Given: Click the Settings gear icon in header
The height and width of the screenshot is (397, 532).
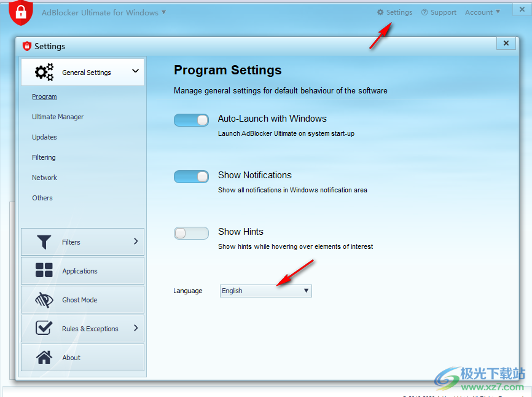Looking at the screenshot, I should (380, 12).
